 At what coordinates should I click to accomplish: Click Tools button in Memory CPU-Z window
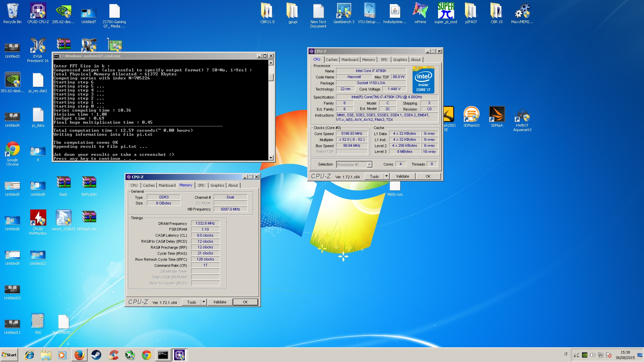[192, 302]
